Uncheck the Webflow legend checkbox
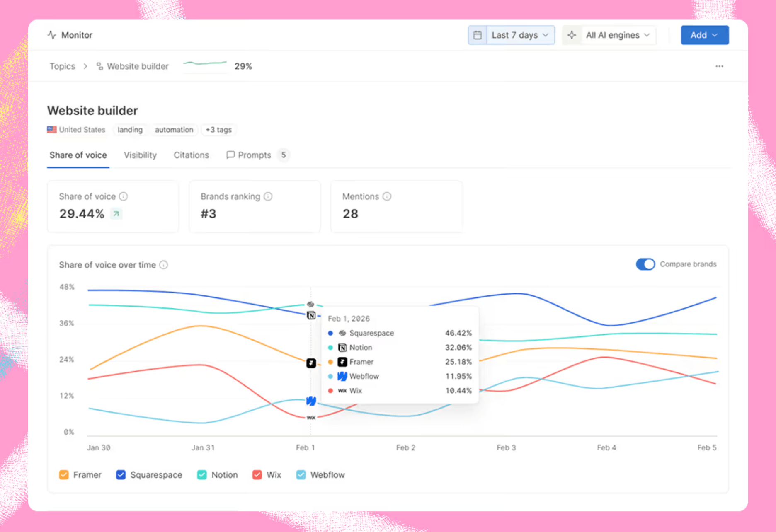Viewport: 776px width, 532px height. (301, 475)
